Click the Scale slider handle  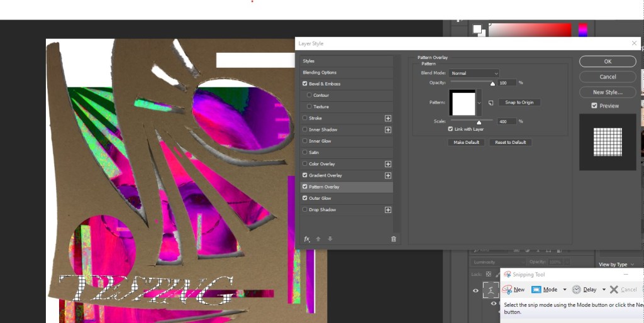click(479, 122)
